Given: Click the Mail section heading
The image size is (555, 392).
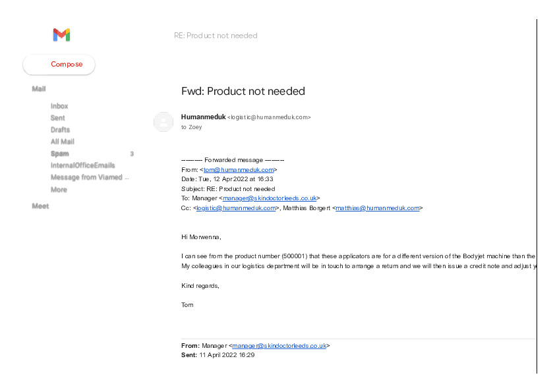Looking at the screenshot, I should [39, 89].
